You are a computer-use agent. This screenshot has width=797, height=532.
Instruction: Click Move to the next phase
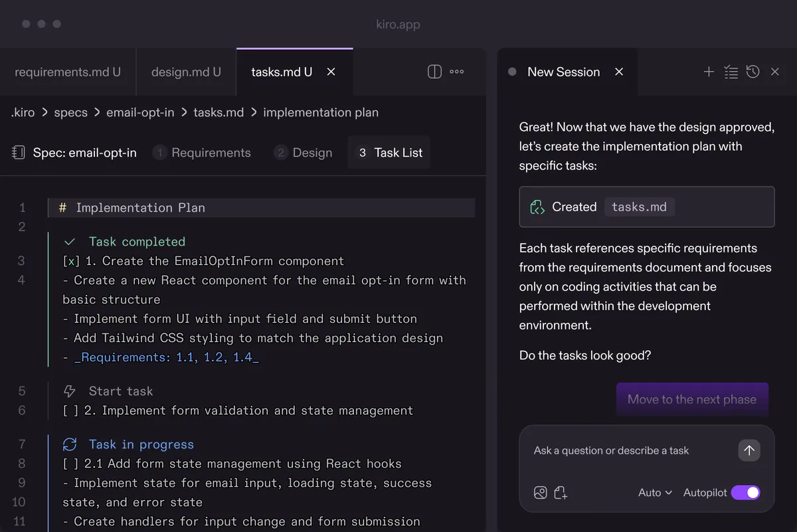click(x=692, y=399)
